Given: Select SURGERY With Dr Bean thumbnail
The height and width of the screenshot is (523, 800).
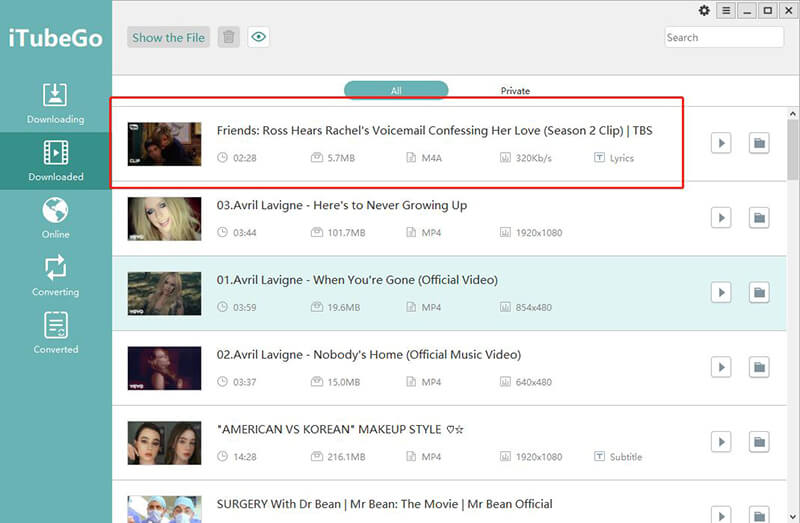Looking at the screenshot, I should tap(164, 509).
